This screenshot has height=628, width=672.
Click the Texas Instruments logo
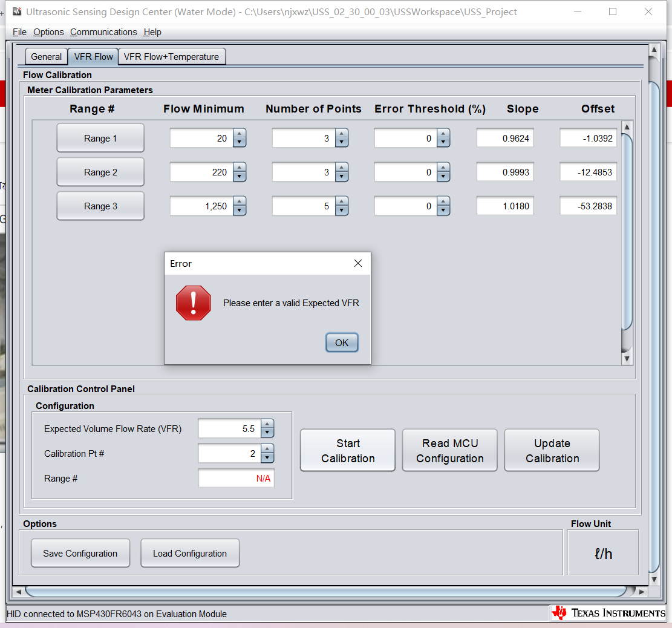coord(608,613)
